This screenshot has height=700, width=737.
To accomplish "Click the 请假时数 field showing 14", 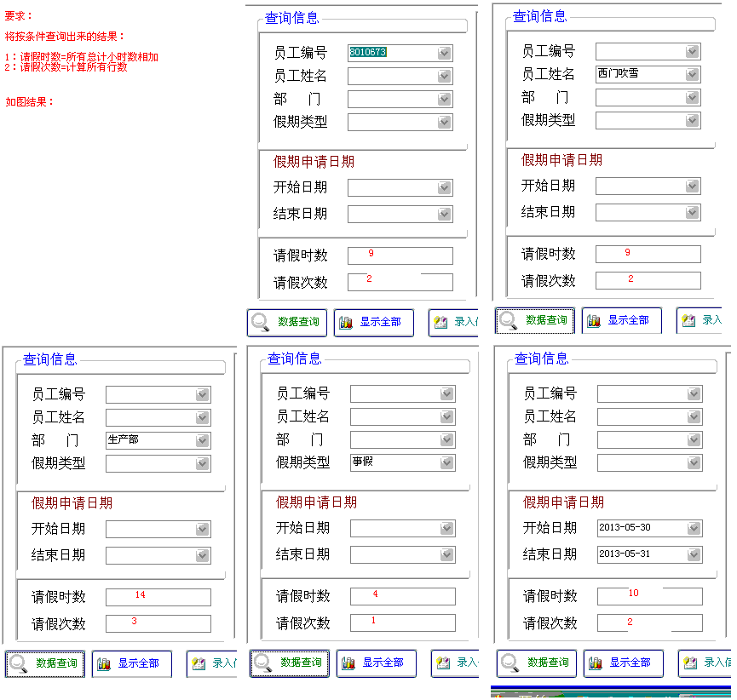I will point(158,597).
